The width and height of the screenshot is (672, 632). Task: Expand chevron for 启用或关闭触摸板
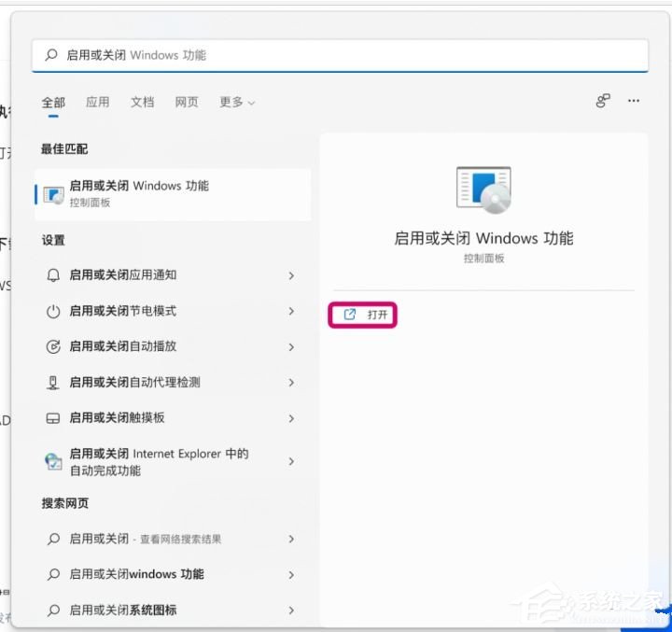point(291,418)
